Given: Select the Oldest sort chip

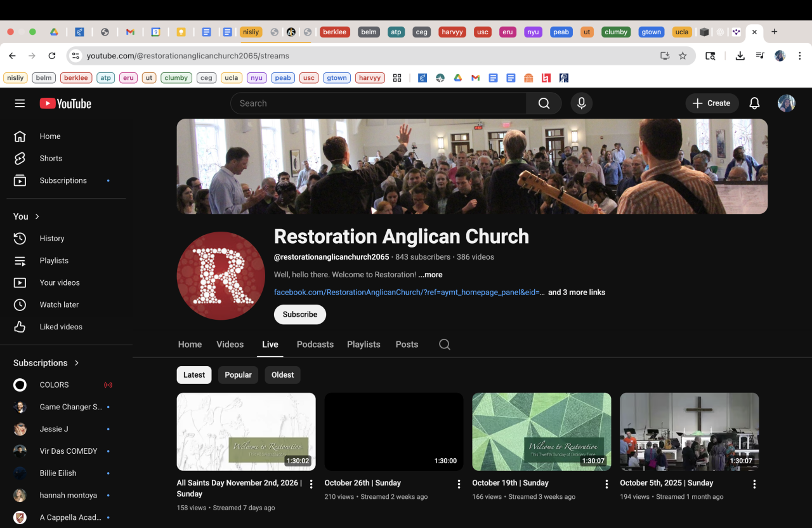Looking at the screenshot, I should (x=282, y=375).
